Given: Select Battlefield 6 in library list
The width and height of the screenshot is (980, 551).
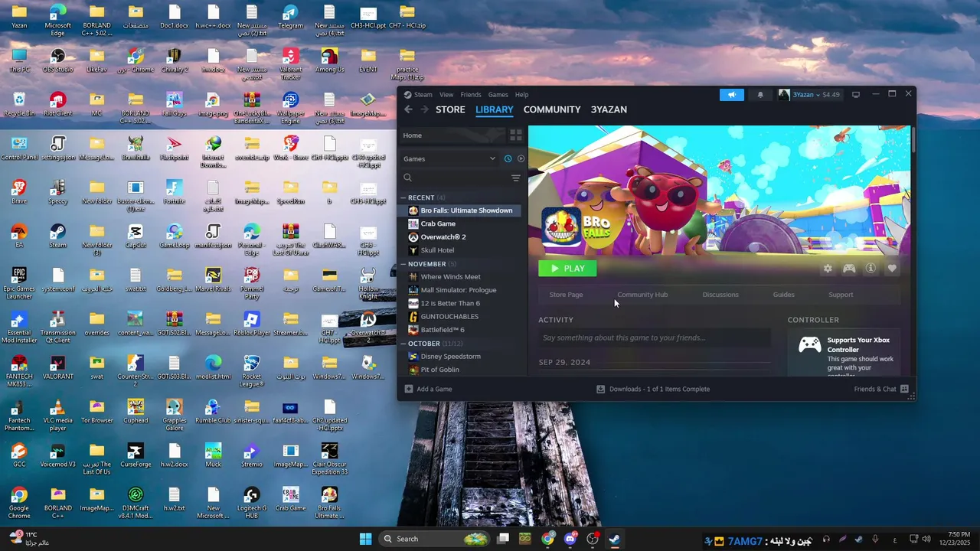Looking at the screenshot, I should pos(442,330).
